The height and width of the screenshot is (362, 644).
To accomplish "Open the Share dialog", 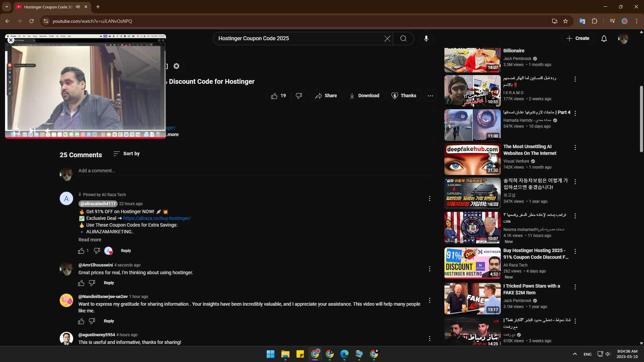I will (326, 96).
